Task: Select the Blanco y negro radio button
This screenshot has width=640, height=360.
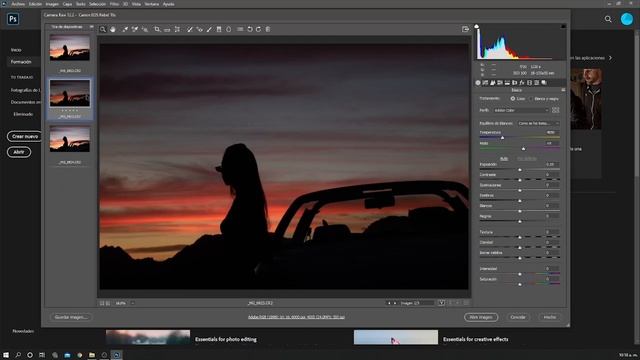Action: click(531, 99)
